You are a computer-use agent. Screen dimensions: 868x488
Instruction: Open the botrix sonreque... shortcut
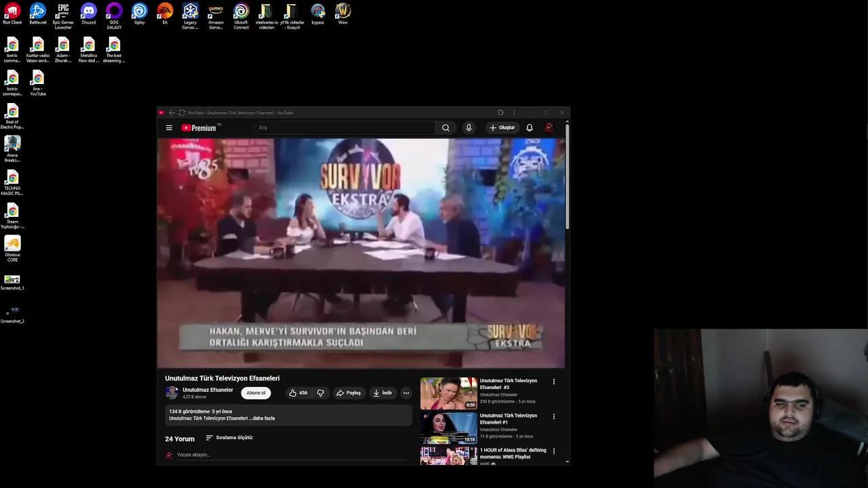(12, 83)
